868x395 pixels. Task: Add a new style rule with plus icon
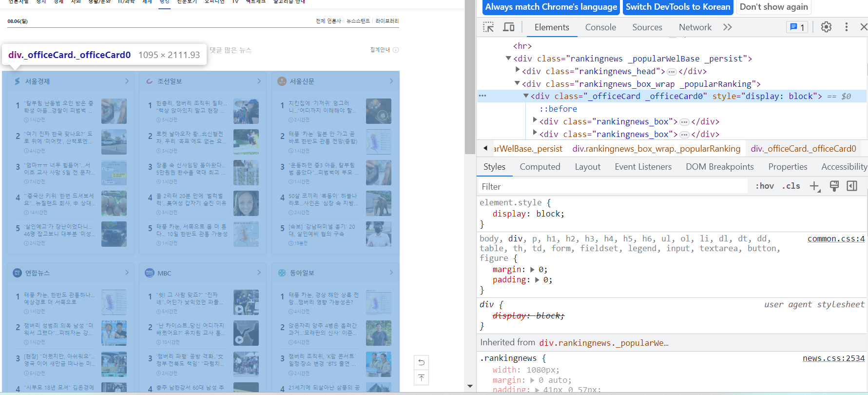(815, 186)
